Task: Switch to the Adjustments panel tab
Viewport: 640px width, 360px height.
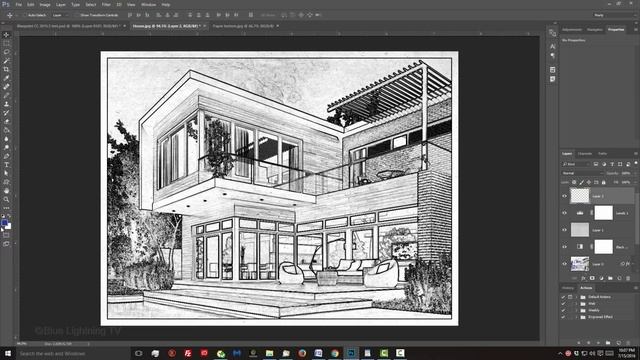Action: click(571, 29)
